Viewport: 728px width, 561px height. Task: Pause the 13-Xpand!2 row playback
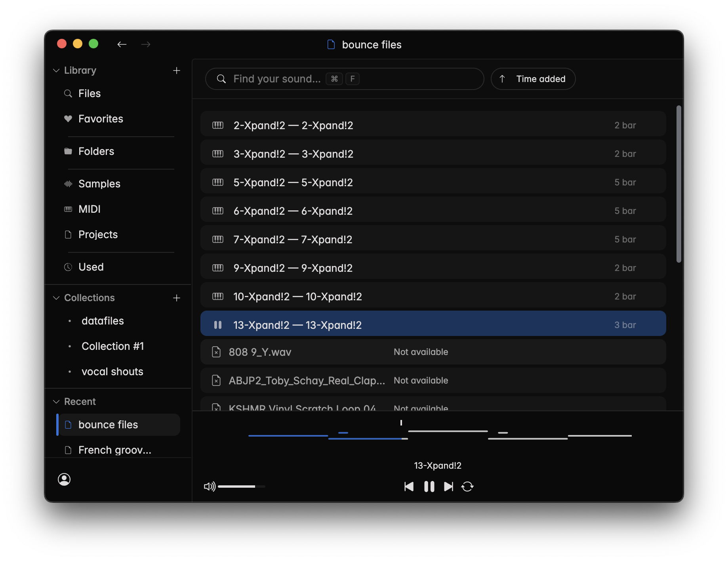click(218, 325)
